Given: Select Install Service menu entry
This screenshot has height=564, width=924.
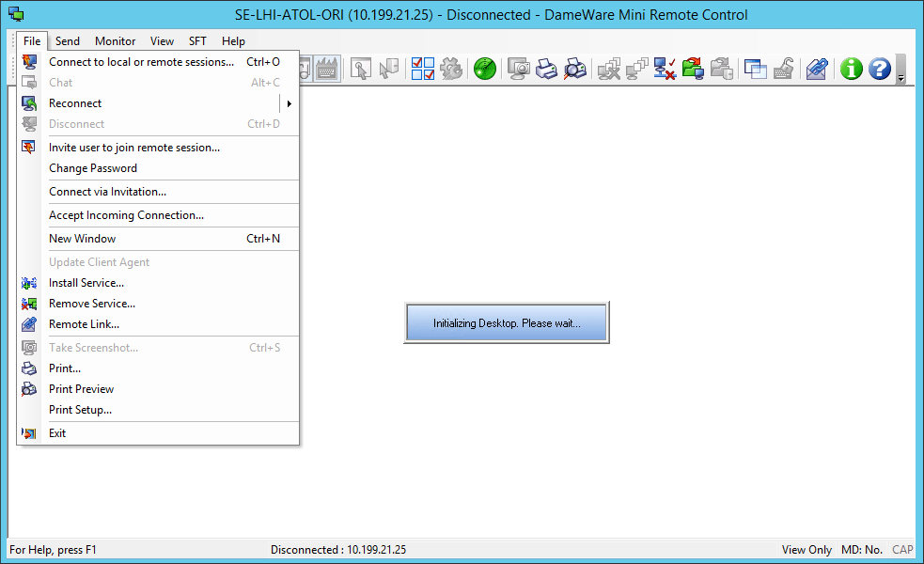Looking at the screenshot, I should [159, 283].
